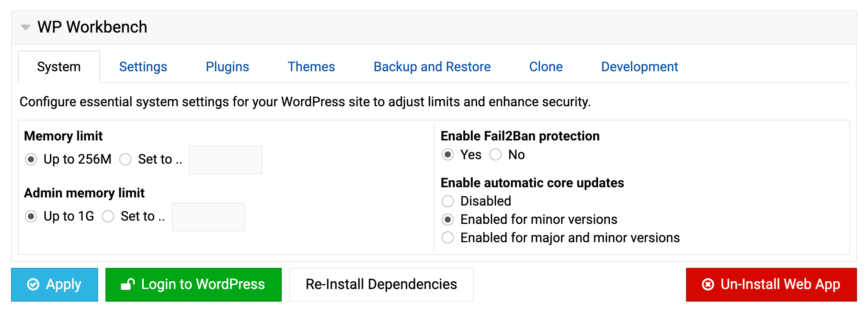Open Backup and Restore tab
868x311 pixels.
pos(432,67)
